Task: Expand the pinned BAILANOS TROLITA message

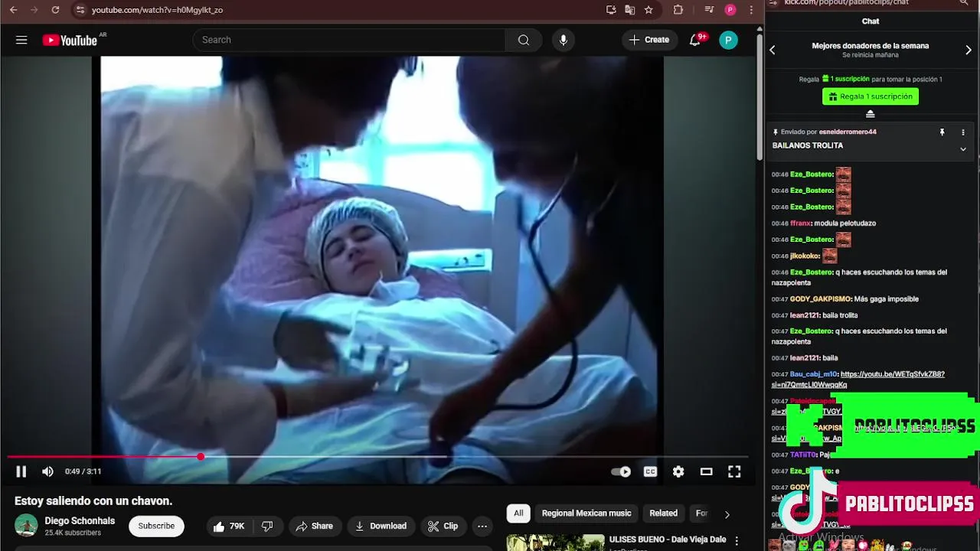Action: (x=963, y=149)
